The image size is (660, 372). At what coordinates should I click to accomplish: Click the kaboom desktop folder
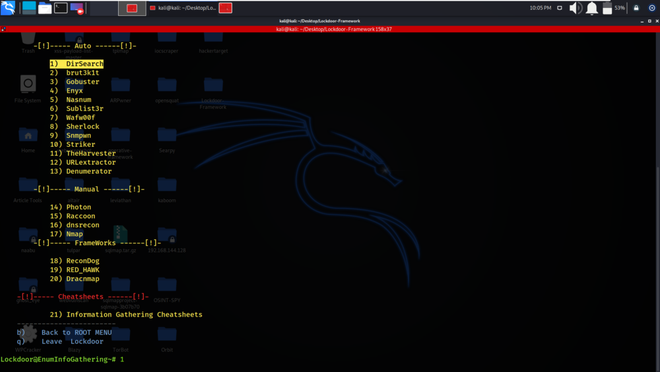[x=167, y=190]
